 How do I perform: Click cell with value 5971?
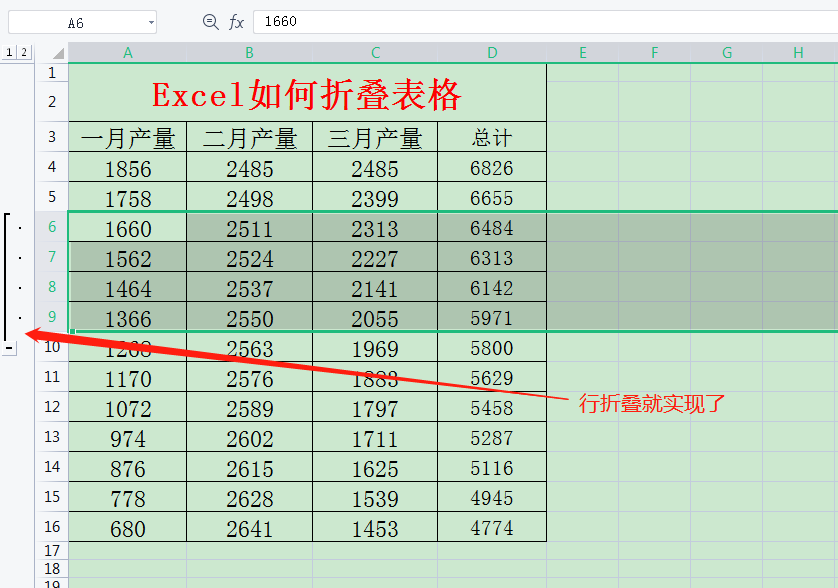point(492,316)
